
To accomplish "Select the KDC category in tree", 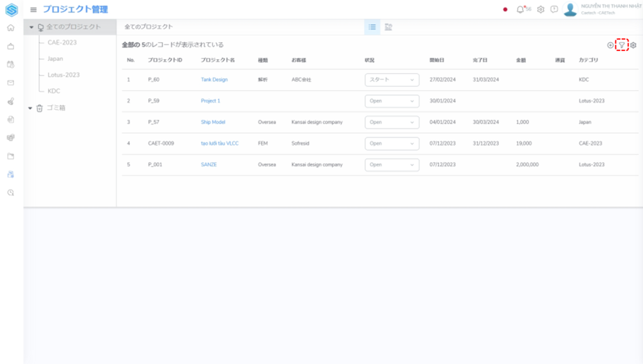I will 54,91.
